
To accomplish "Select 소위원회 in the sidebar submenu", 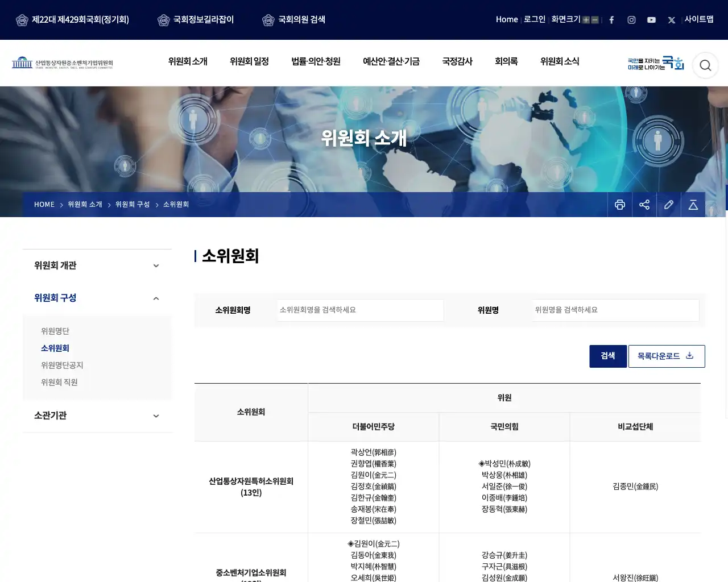I will 55,348.
